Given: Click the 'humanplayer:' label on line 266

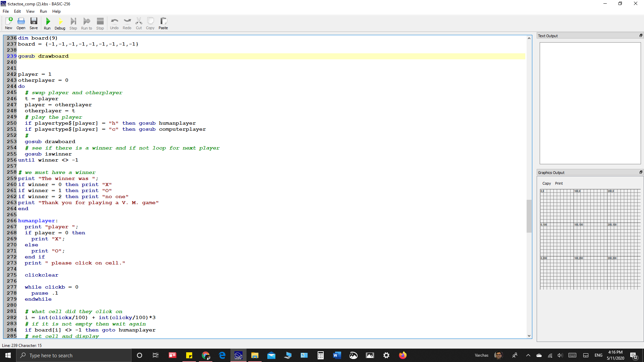Looking at the screenshot, I should 38,221.
